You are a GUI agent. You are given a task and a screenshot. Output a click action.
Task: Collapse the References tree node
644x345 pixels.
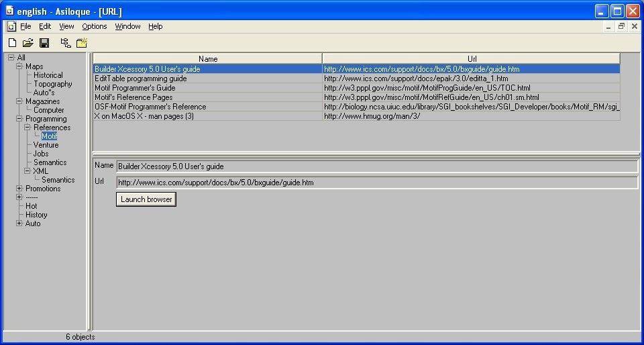click(28, 128)
